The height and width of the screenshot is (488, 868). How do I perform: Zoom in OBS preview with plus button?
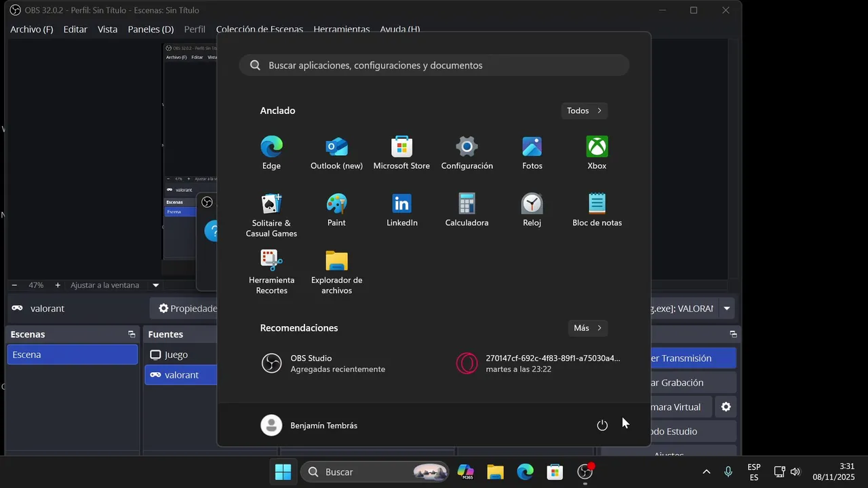58,285
